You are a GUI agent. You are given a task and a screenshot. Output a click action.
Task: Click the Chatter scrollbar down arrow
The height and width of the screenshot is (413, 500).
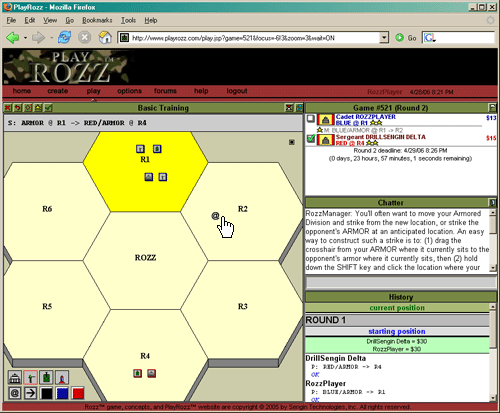(x=493, y=268)
